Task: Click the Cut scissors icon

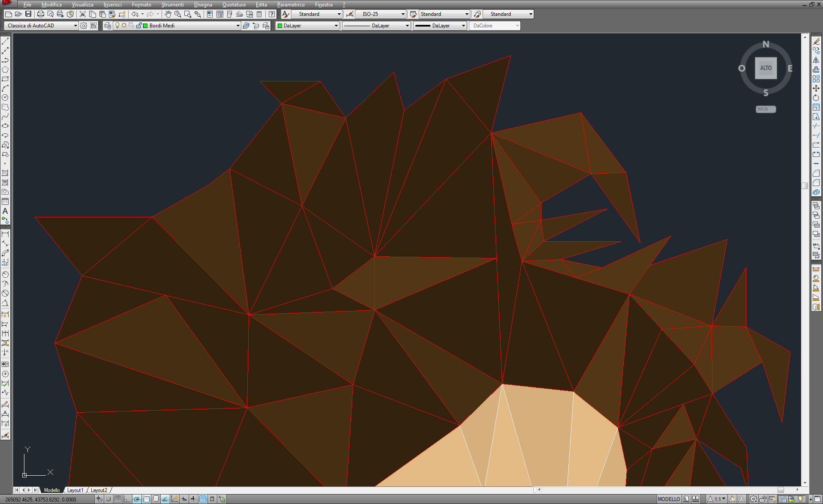Action: point(83,14)
